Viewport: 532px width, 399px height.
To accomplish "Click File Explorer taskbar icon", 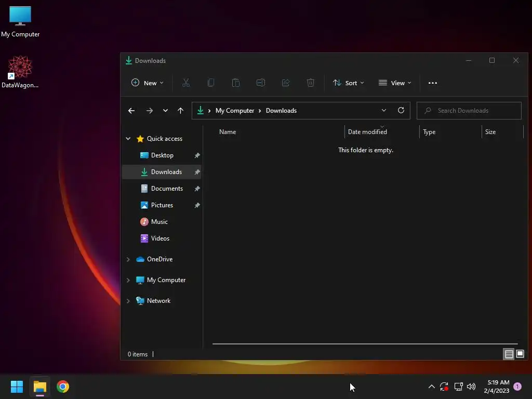I will [x=39, y=387].
